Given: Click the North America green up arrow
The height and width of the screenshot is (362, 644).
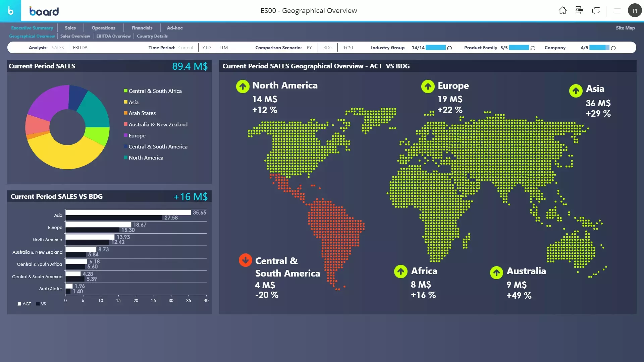Looking at the screenshot, I should coord(243,86).
